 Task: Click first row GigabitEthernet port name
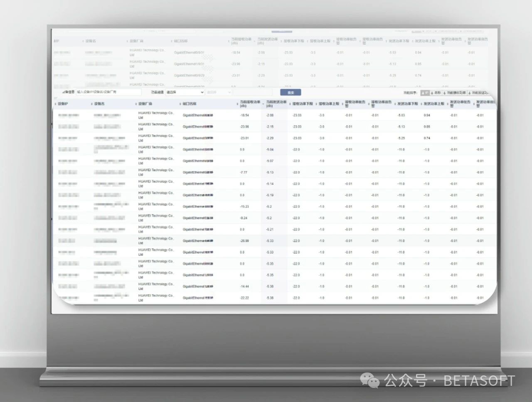tap(197, 115)
